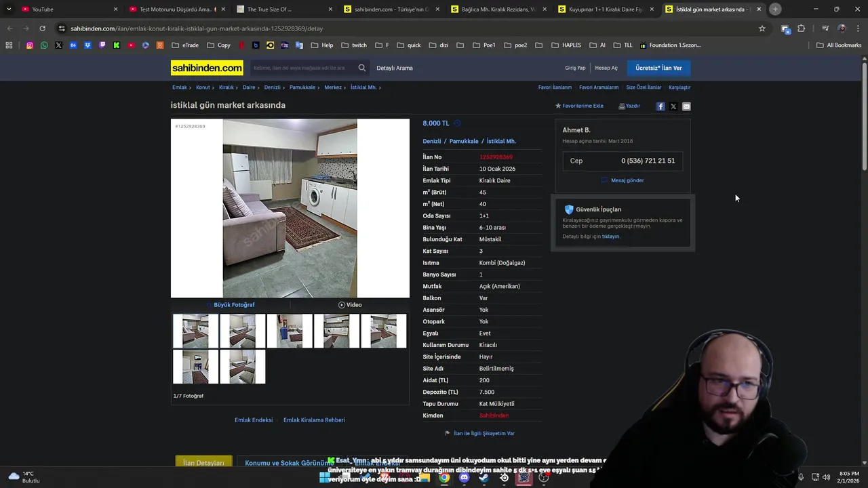Click the page vertical scrollbar

pos(865,115)
